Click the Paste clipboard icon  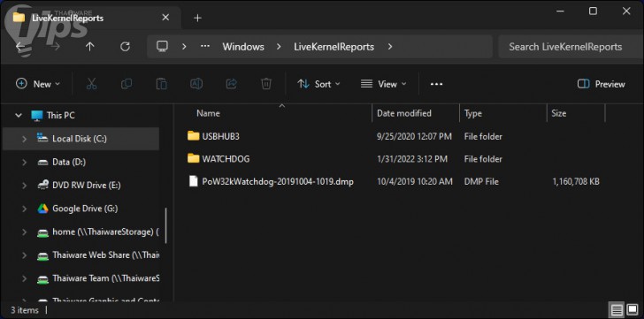click(161, 84)
